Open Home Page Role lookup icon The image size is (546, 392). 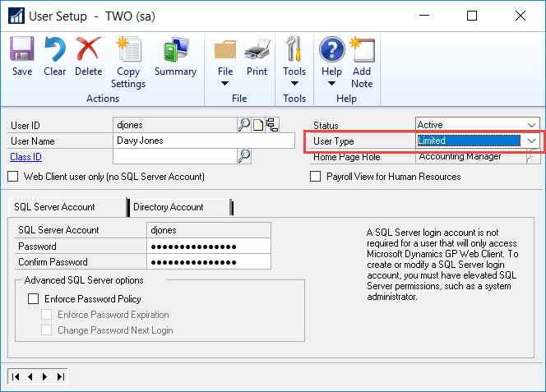click(533, 156)
